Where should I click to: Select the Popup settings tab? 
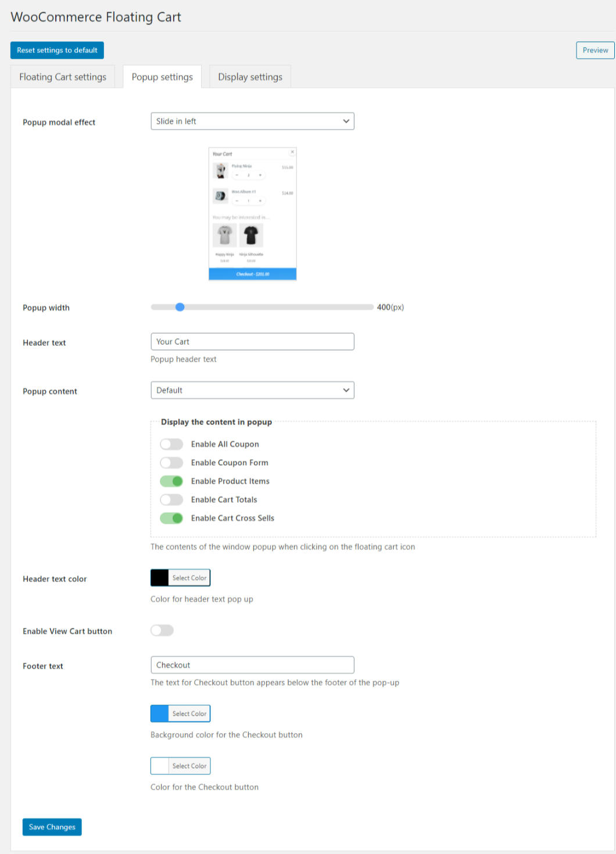coord(162,77)
